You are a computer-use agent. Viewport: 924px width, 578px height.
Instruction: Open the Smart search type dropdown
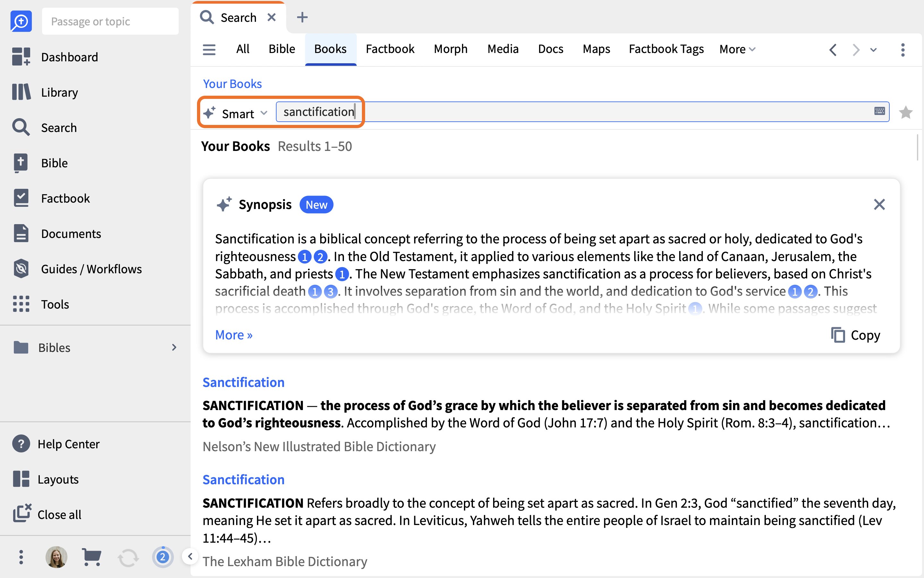point(235,113)
